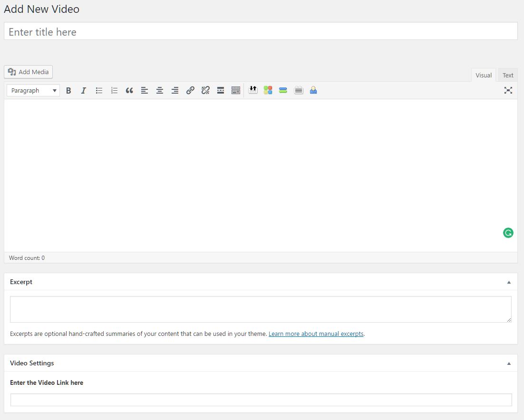Switch to the Text editor tab
Viewport: 524px width, 420px height.
pos(508,75)
